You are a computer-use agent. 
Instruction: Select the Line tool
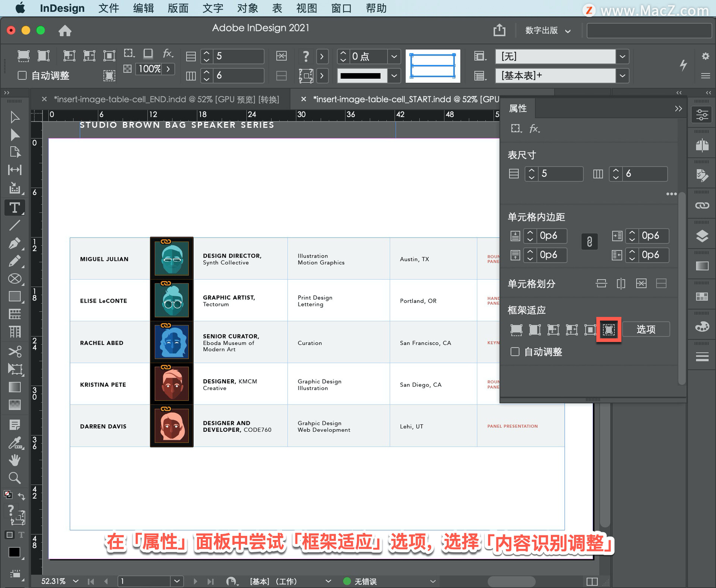[15, 225]
